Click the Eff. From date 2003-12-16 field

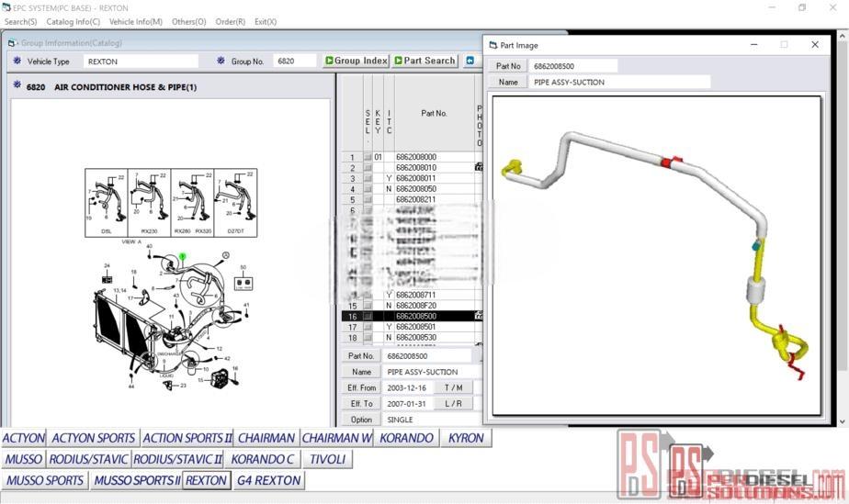[x=407, y=387]
